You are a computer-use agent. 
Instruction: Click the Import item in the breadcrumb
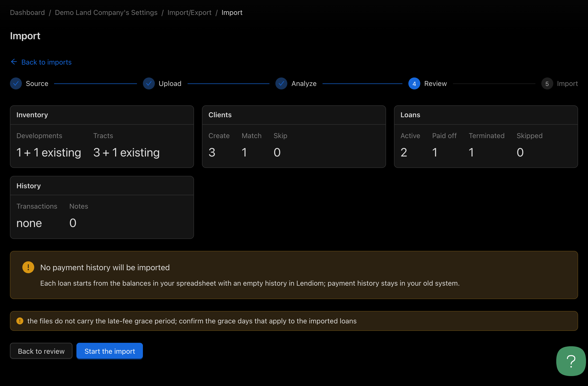pyautogui.click(x=232, y=12)
